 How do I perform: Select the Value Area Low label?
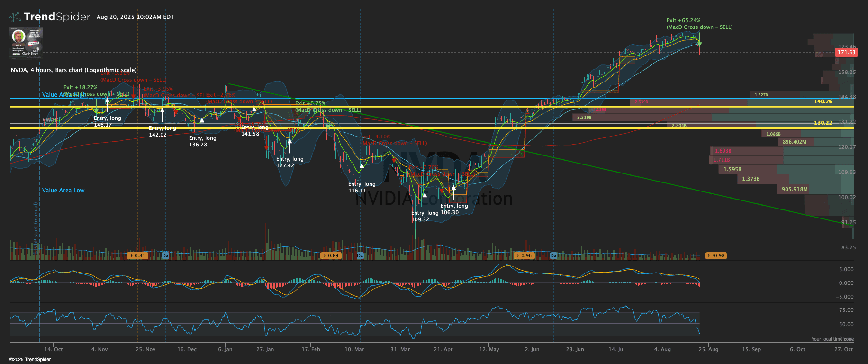tap(63, 191)
